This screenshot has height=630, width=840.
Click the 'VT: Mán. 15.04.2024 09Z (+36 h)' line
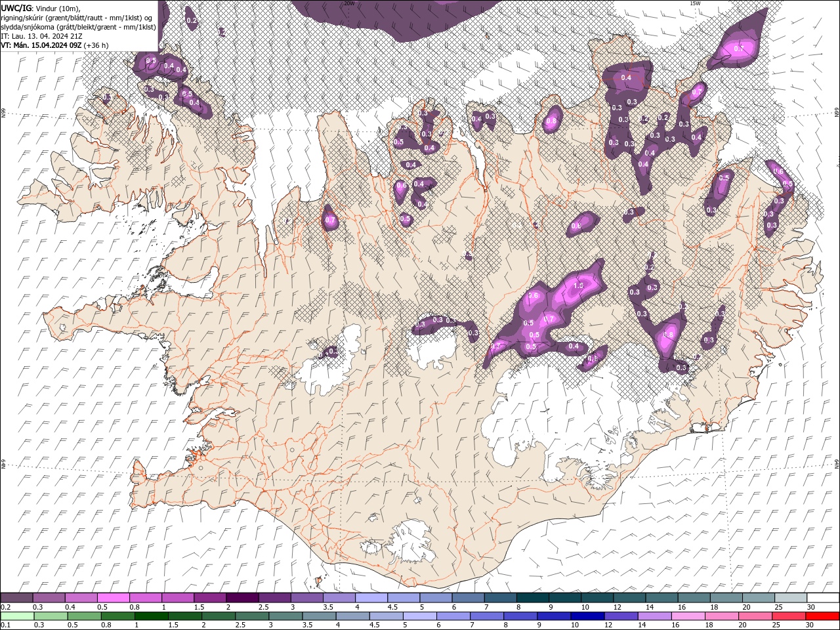54,45
